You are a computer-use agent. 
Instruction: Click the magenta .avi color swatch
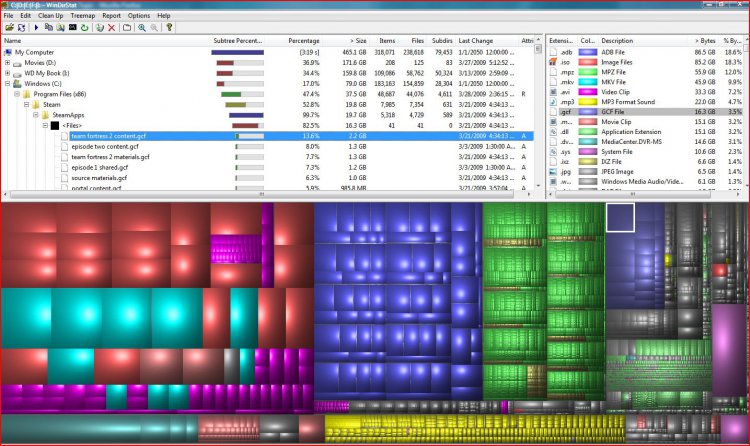(588, 92)
